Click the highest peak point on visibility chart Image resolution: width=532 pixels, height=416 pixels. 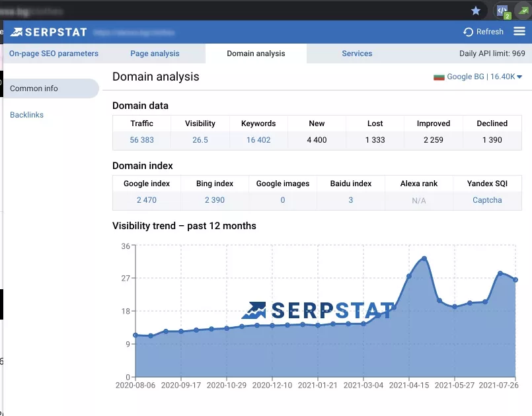(x=424, y=259)
